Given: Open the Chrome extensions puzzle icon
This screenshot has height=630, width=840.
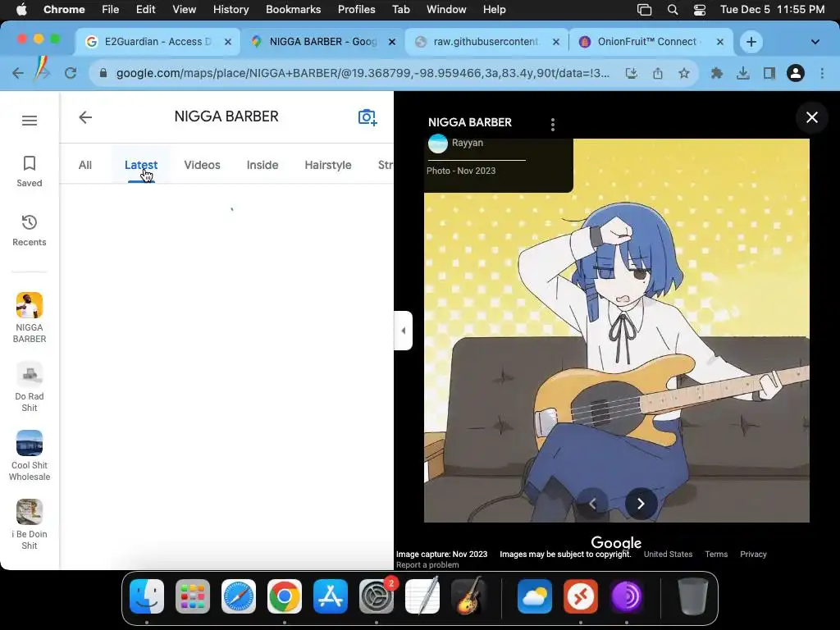Looking at the screenshot, I should (x=716, y=73).
